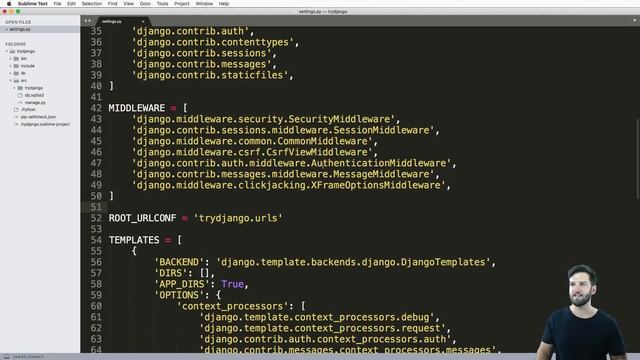Open the Apple menu

[x=9, y=4]
